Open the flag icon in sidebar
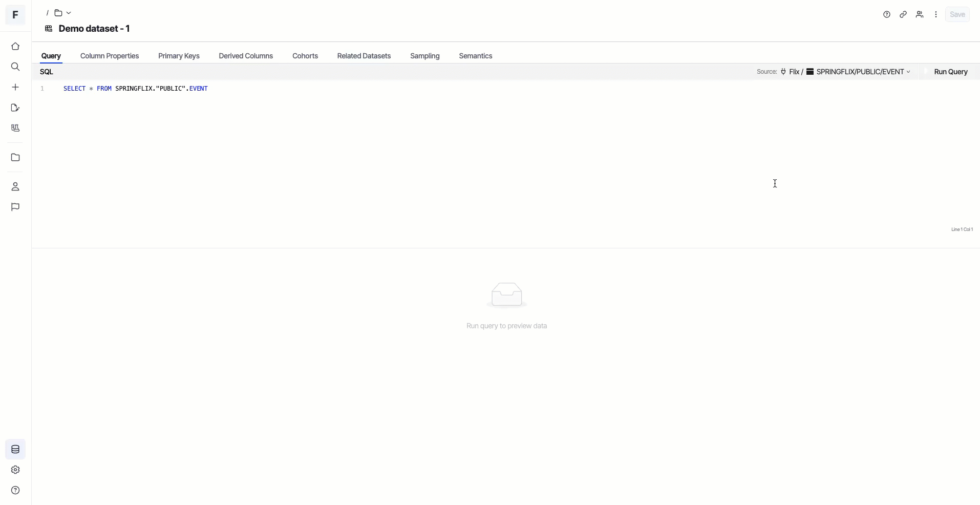Screen dimensions: 980x505 [x=15, y=207]
